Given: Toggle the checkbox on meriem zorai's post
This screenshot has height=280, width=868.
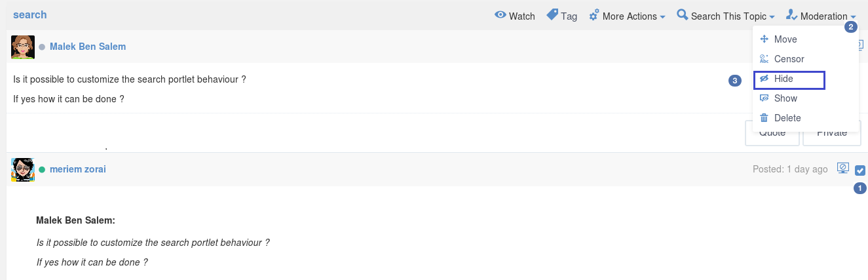Looking at the screenshot, I should tap(860, 170).
